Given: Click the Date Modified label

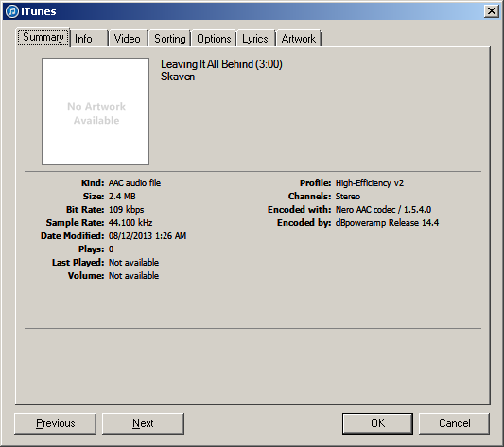Looking at the screenshot, I should point(72,236).
